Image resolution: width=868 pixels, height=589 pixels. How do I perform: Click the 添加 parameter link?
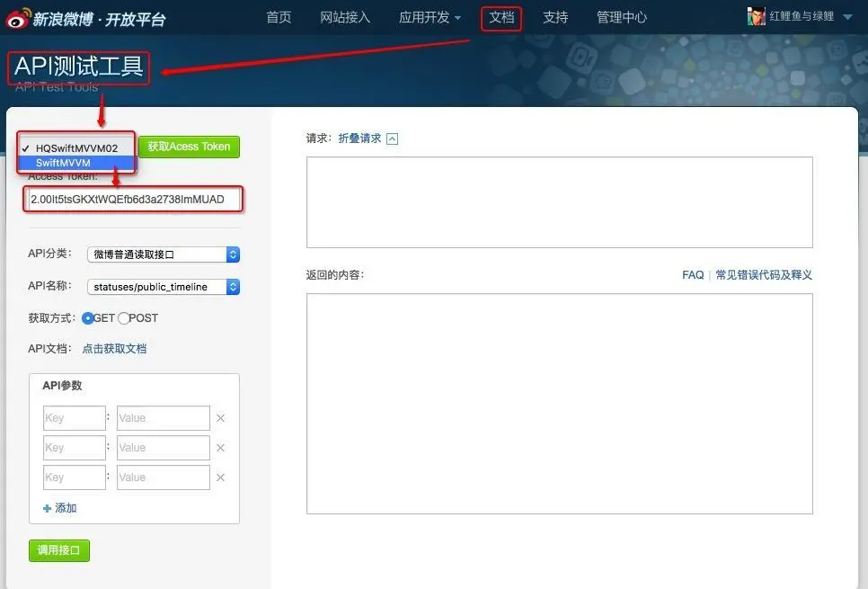(x=66, y=508)
